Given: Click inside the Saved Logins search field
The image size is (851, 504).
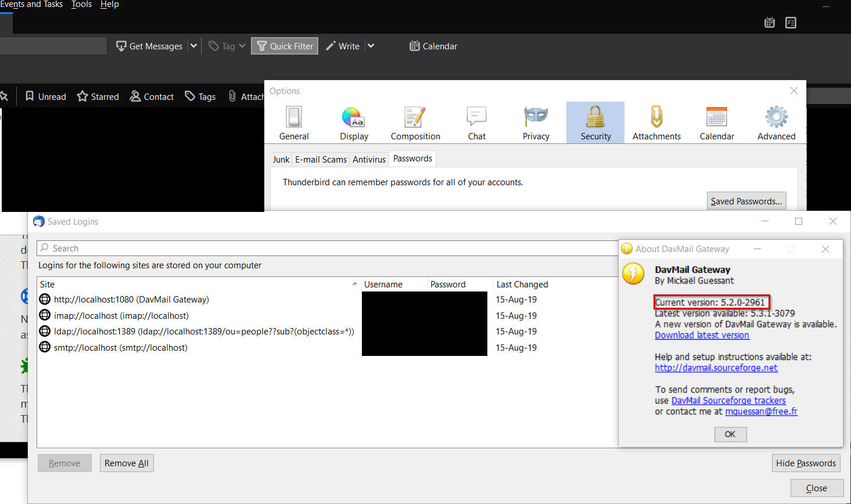Looking at the screenshot, I should pyautogui.click(x=232, y=248).
